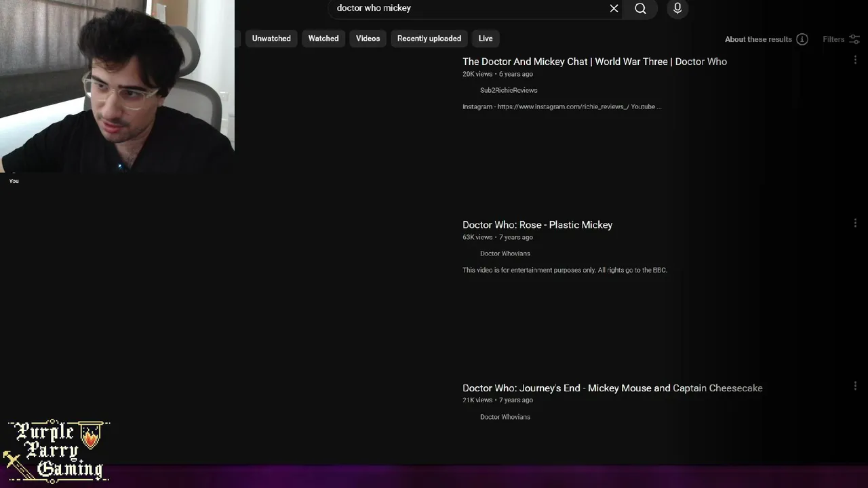Open the Filters sliders icon
Image resolution: width=868 pixels, height=488 pixels.
(x=855, y=39)
